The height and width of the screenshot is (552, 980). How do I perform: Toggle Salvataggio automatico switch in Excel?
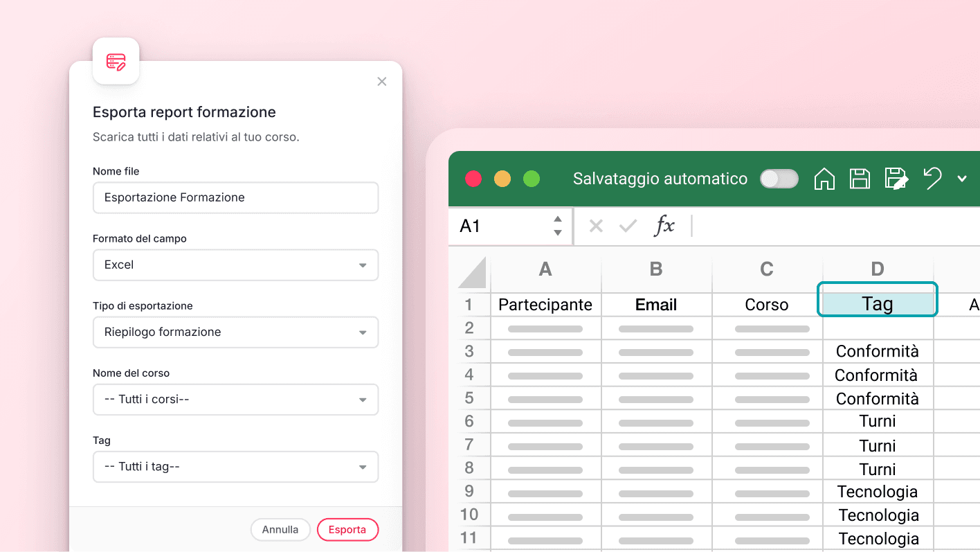(x=779, y=179)
